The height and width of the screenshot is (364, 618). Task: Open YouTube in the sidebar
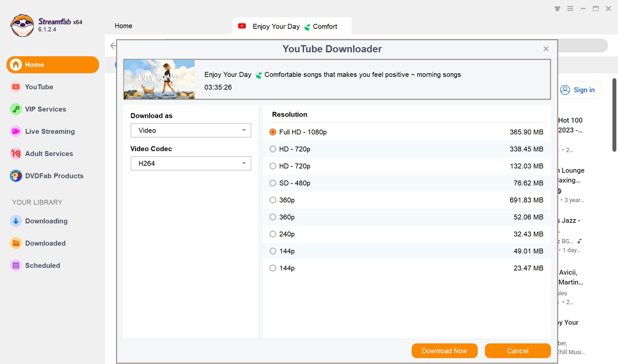tap(39, 87)
